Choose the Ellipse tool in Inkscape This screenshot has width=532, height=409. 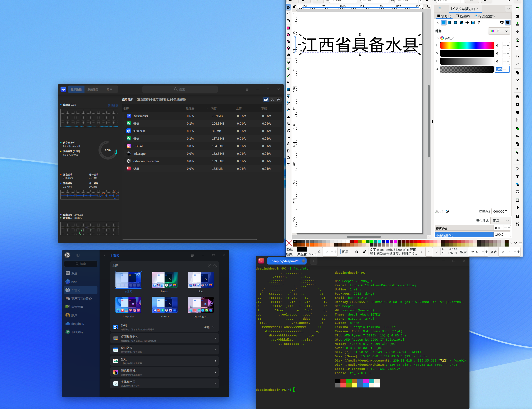[x=288, y=35]
